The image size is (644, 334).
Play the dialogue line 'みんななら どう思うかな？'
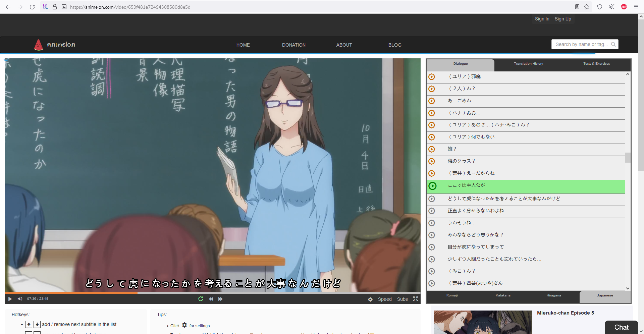pos(432,235)
